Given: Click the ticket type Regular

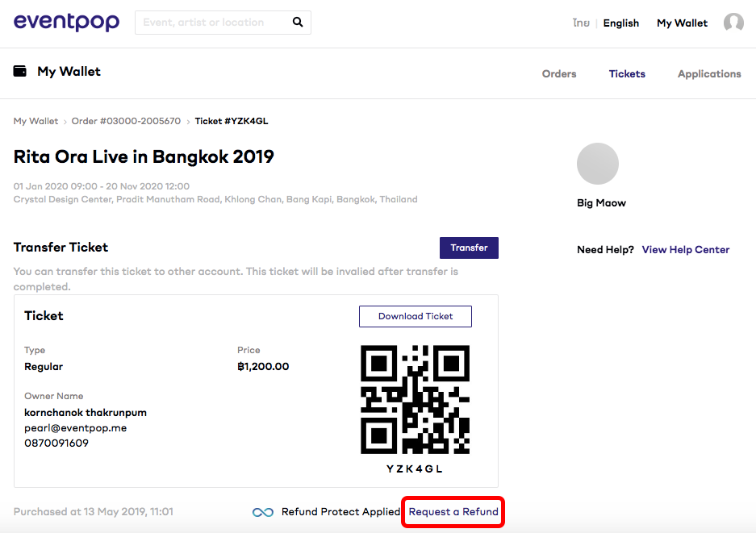Looking at the screenshot, I should click(x=44, y=367).
